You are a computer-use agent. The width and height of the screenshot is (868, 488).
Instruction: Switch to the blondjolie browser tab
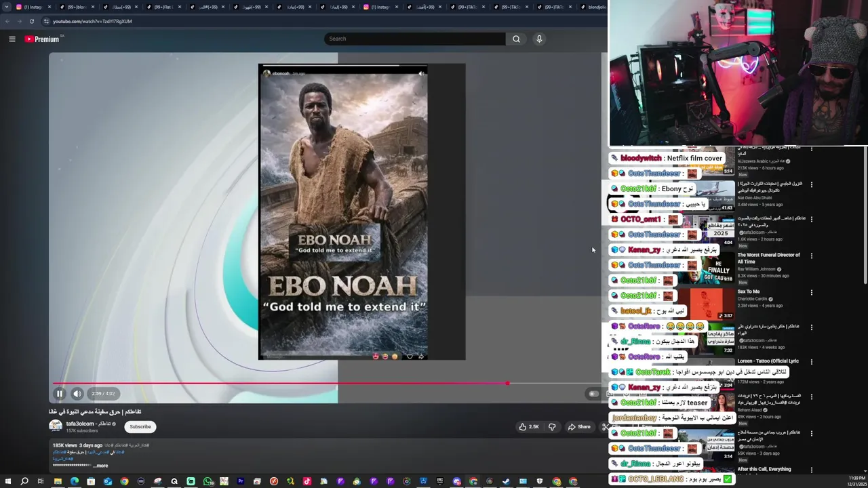click(593, 7)
